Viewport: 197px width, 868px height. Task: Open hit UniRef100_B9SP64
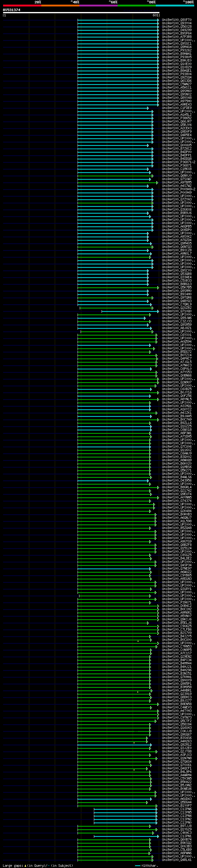tap(176, 33)
